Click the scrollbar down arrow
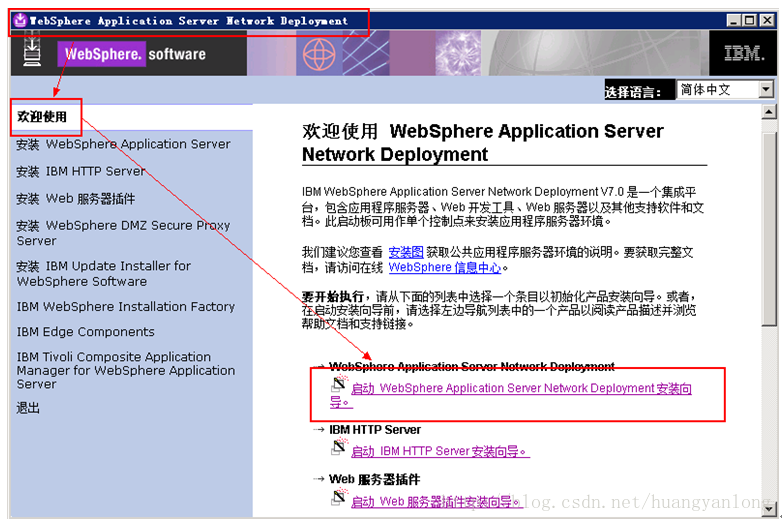 click(x=769, y=509)
